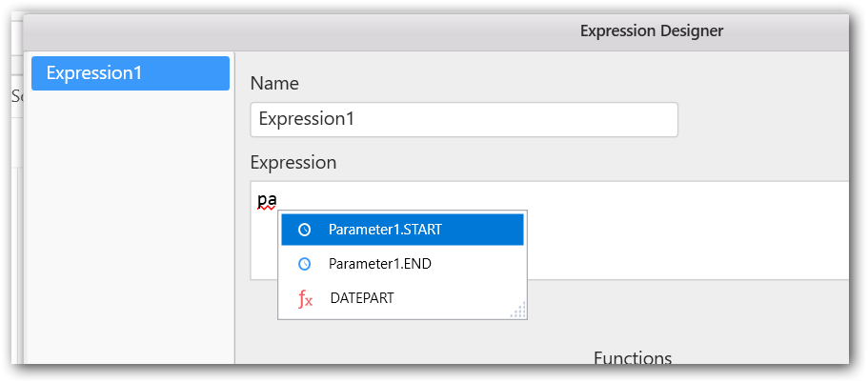Click the underlined "pa" text in the expression
This screenshot has height=383, width=868.
click(267, 201)
